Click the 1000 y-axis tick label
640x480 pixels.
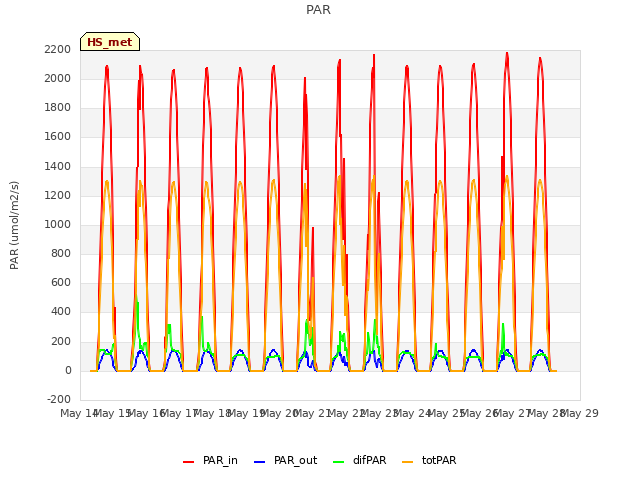click(58, 224)
